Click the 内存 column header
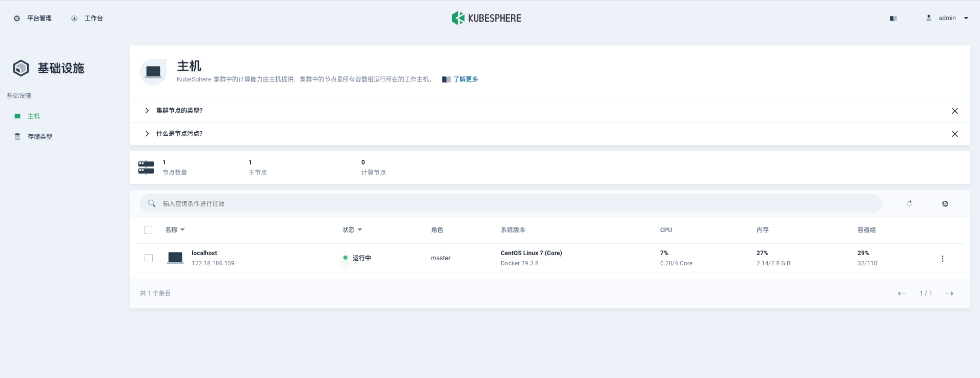The height and width of the screenshot is (378, 980). point(763,230)
